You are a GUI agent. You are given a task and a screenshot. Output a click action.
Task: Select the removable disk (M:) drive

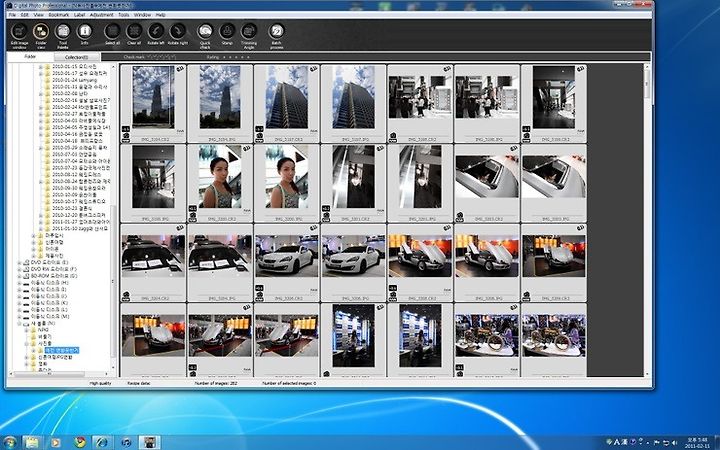[x=50, y=317]
